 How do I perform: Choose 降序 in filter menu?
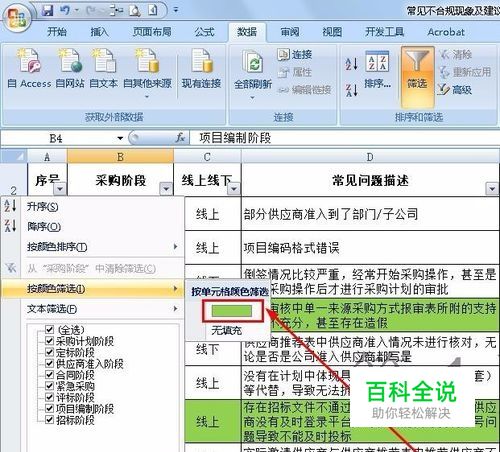pos(92,227)
